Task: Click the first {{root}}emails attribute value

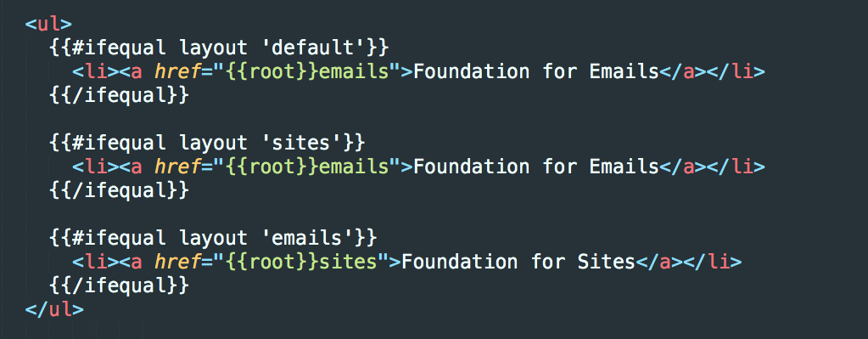Action: [x=307, y=72]
